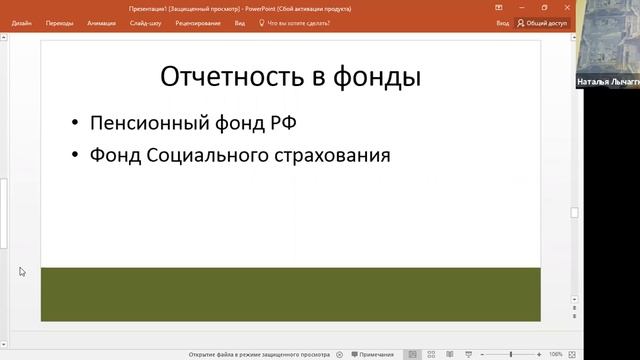The image size is (640, 360).
Task: Open the Вид ribbon tab
Action: (240, 23)
